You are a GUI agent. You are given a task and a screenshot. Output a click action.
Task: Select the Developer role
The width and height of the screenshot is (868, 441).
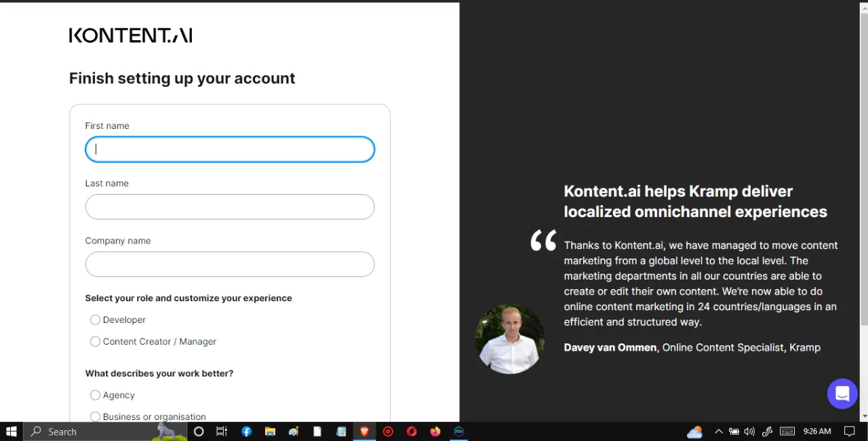click(x=95, y=320)
